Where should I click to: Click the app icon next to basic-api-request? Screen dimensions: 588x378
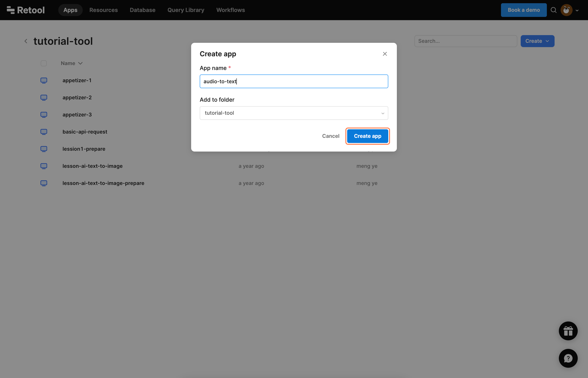click(x=44, y=132)
